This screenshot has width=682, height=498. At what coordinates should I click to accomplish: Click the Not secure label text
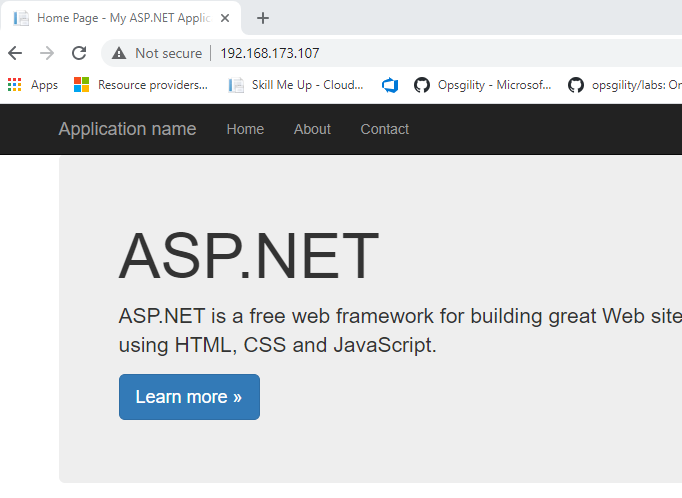(169, 53)
